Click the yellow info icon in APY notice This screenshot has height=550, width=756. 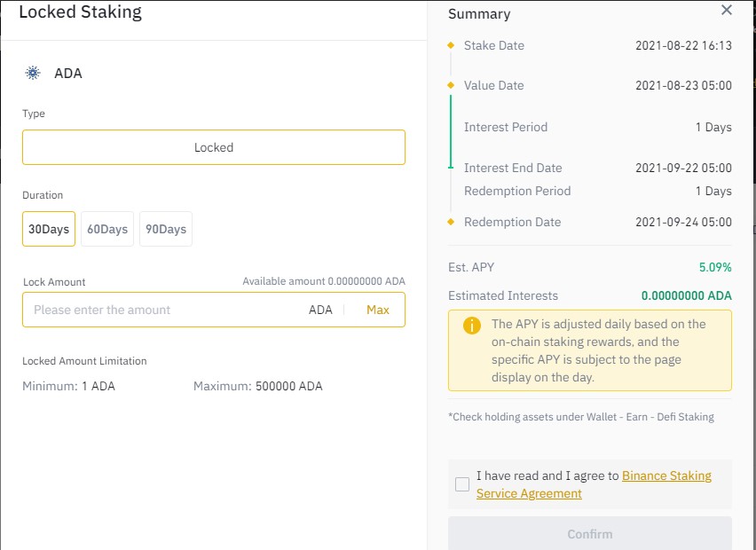tap(471, 326)
